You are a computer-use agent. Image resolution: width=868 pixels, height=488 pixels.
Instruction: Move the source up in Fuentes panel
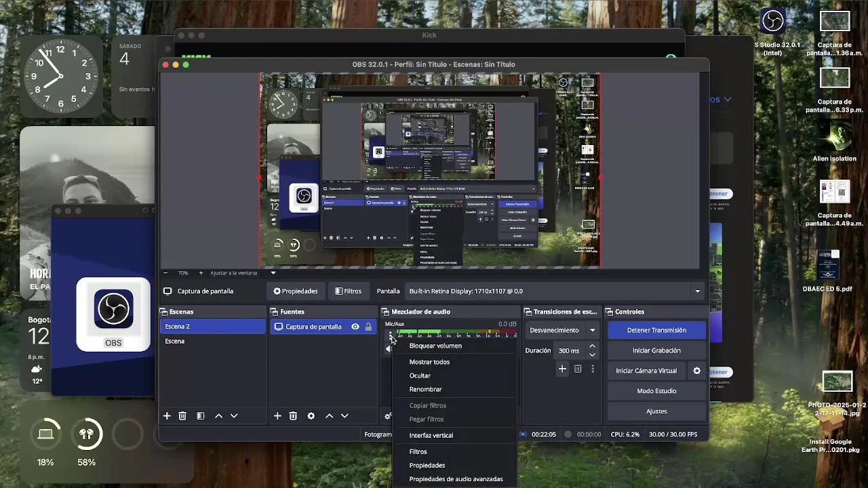point(329,415)
